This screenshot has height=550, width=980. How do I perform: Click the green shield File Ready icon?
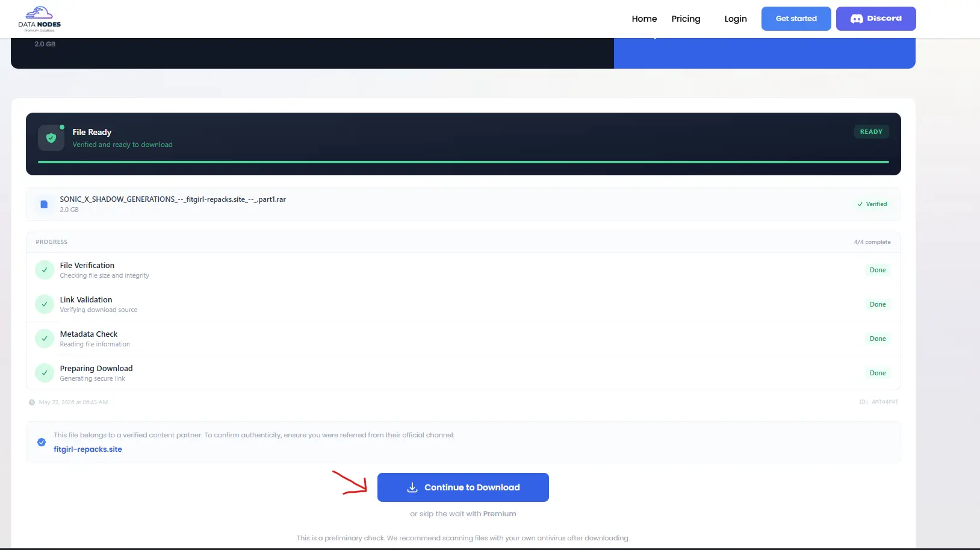point(51,138)
